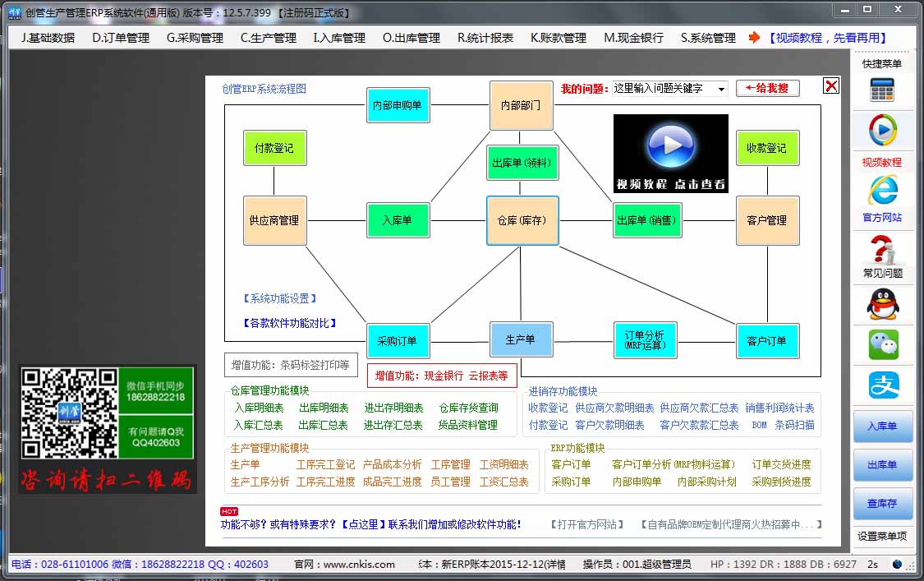Open the 仓库存货查询 link
Viewport: 924px width, 581px height.
[468, 408]
